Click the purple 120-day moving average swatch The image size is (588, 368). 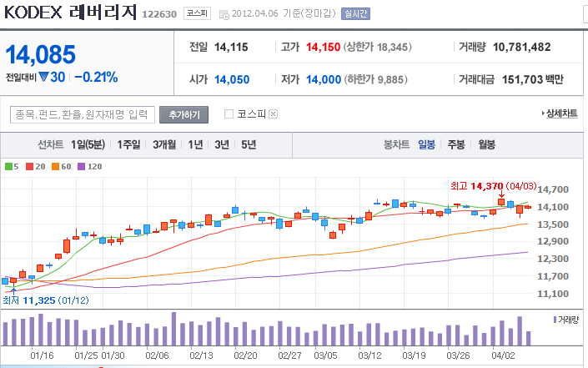(x=81, y=166)
